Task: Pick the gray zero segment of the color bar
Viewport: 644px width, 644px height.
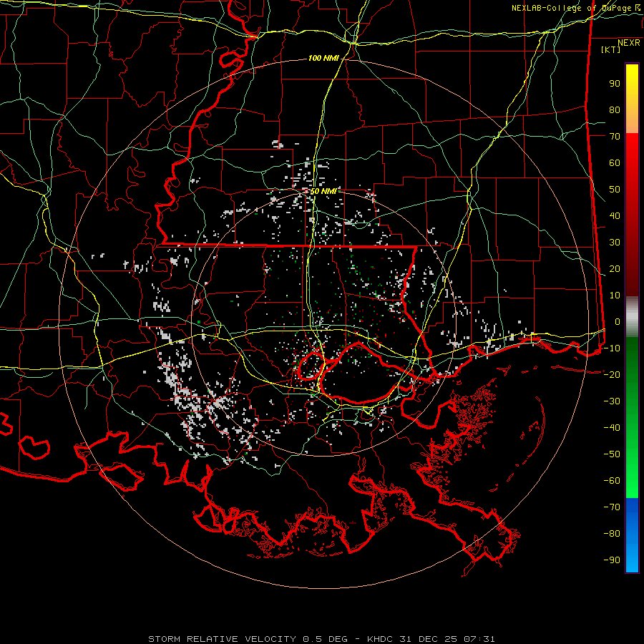Action: click(x=632, y=317)
